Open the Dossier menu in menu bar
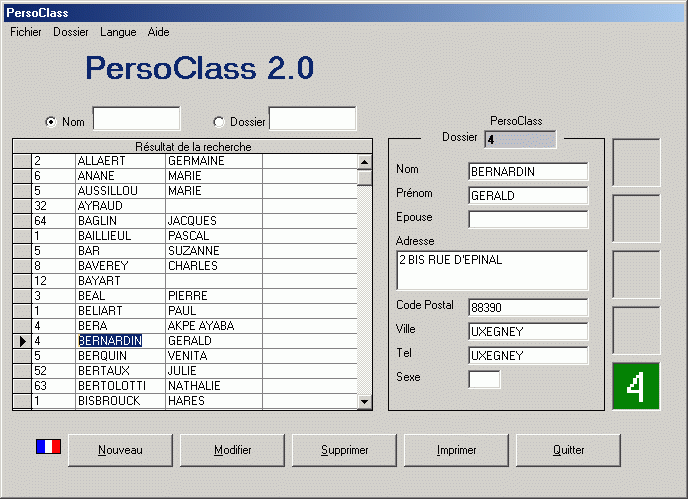 (71, 32)
